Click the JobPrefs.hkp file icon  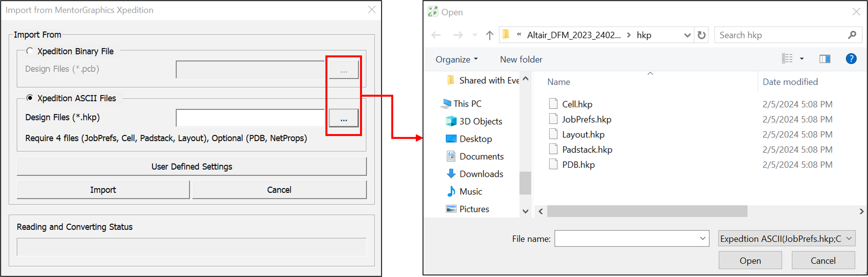[553, 119]
